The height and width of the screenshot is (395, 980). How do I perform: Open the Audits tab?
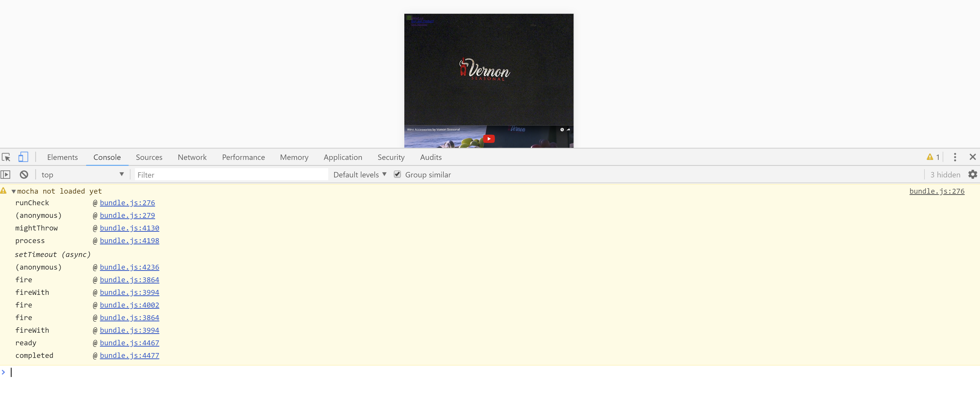click(x=431, y=157)
